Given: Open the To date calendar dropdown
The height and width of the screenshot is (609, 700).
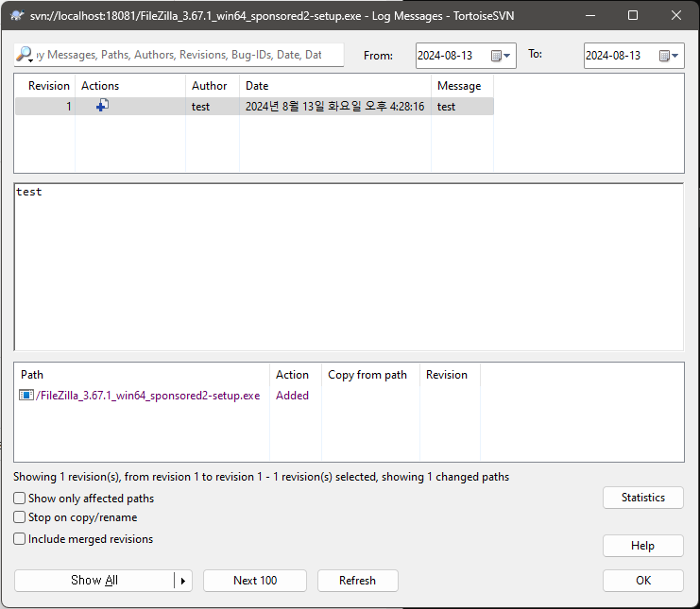Looking at the screenshot, I should click(669, 56).
